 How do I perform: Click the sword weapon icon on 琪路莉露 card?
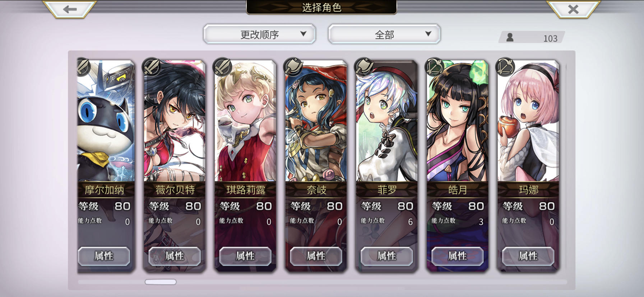coord(222,67)
